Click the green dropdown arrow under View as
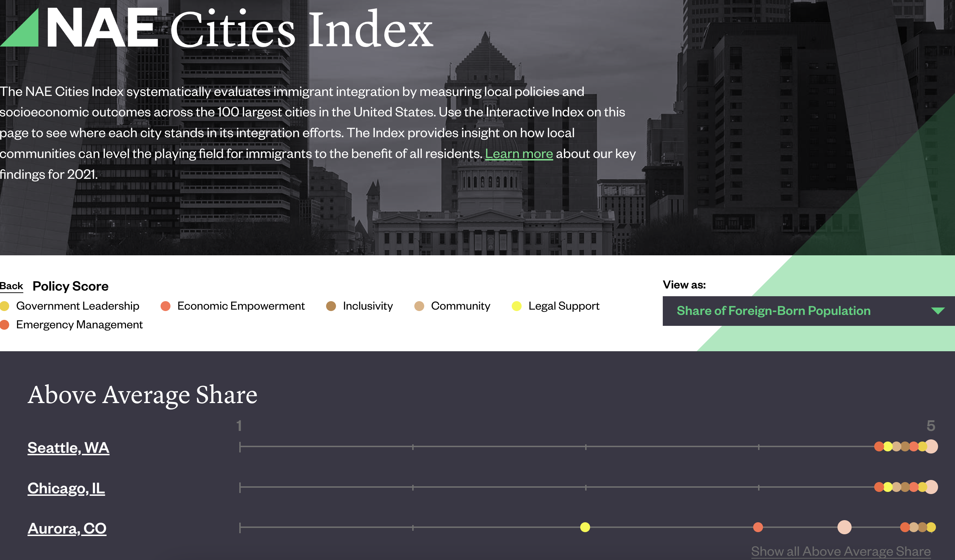This screenshot has height=560, width=955. click(x=938, y=311)
